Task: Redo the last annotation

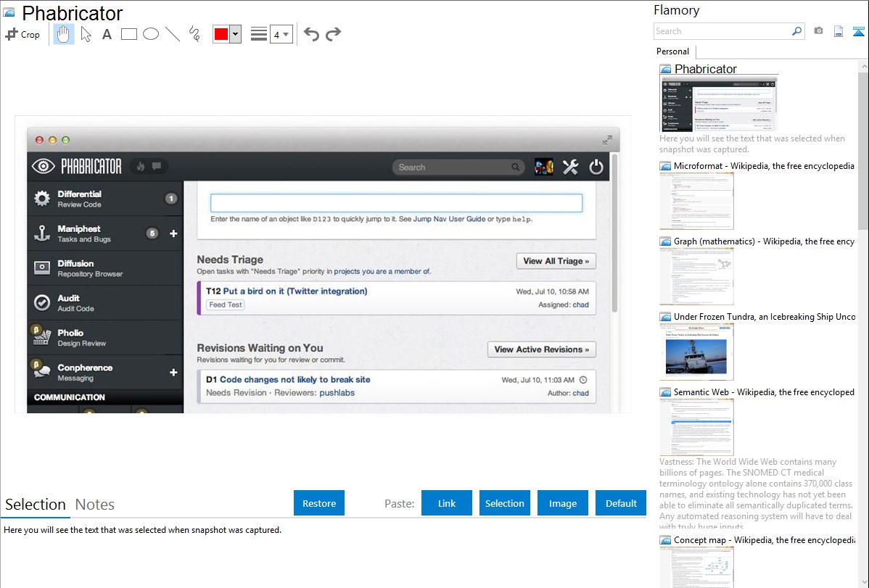Action: point(333,34)
